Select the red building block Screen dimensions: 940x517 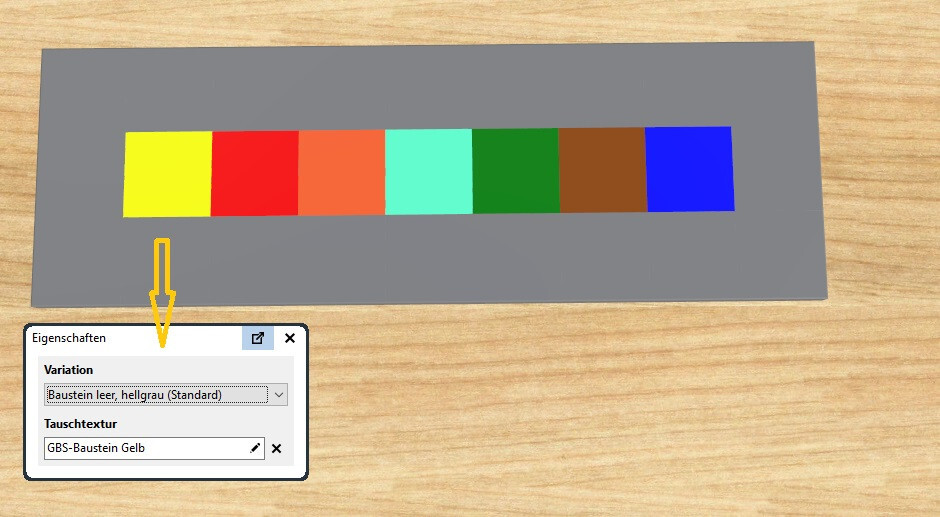255,173
